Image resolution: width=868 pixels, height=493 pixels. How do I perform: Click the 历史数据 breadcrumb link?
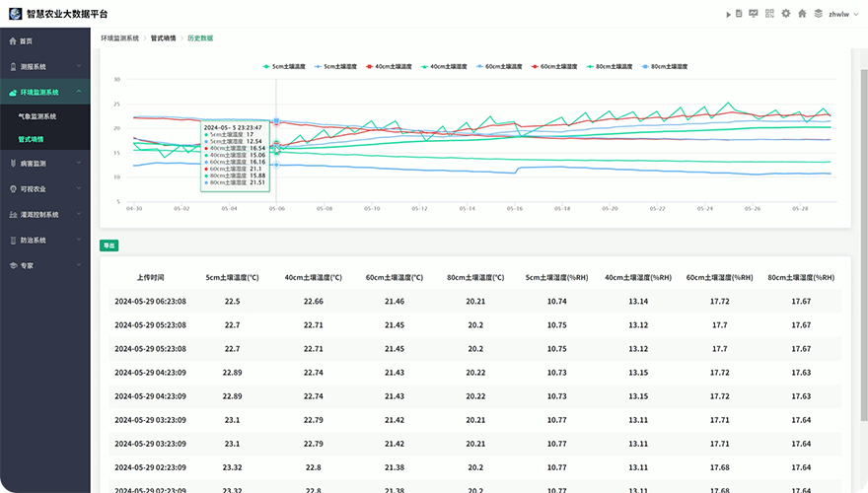tap(200, 38)
